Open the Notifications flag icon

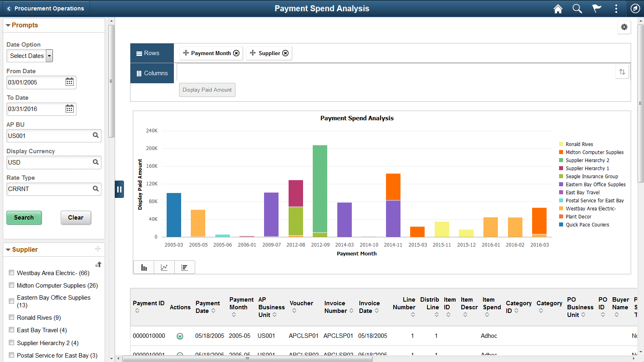point(597,8)
